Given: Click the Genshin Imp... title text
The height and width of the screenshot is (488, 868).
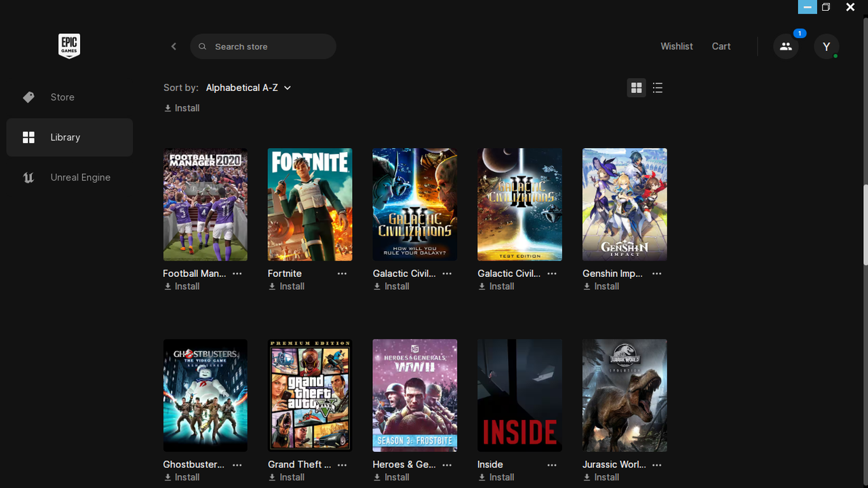Looking at the screenshot, I should (613, 274).
